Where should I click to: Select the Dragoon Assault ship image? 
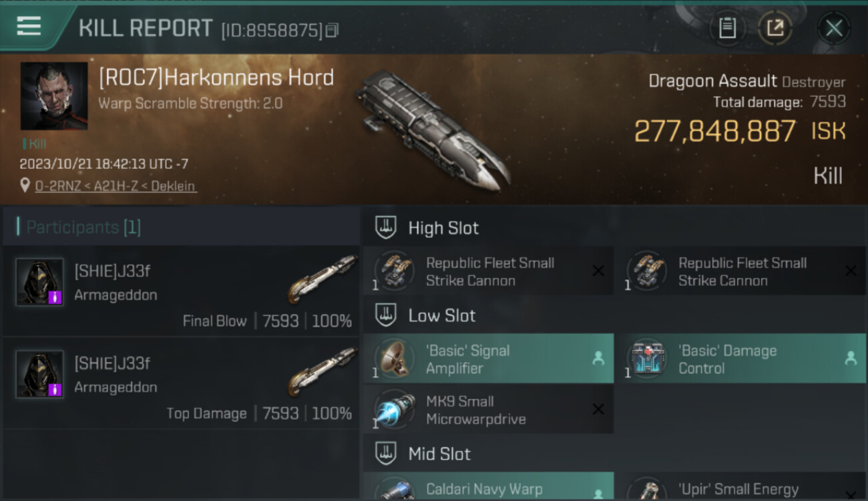[434, 130]
